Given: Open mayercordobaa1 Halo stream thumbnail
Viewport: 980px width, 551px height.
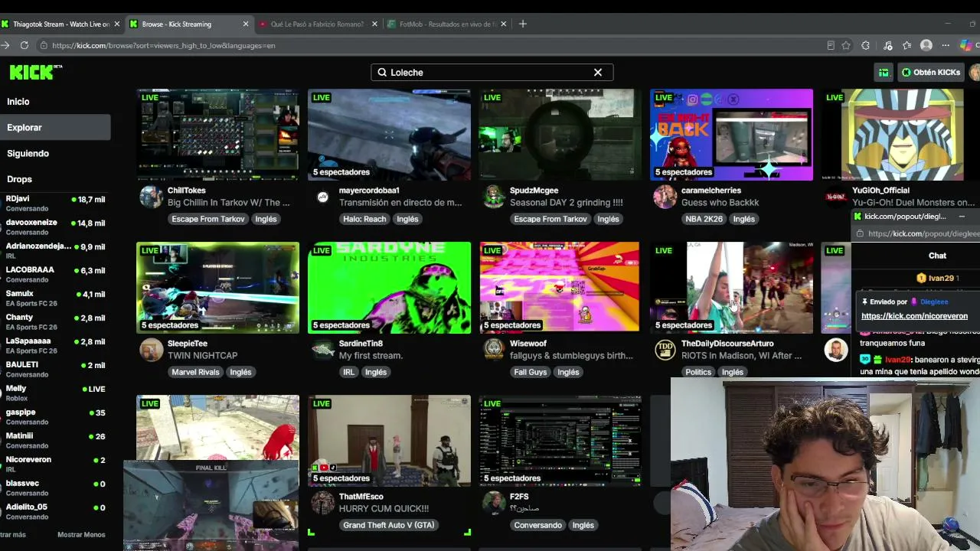Looking at the screenshot, I should tap(389, 135).
